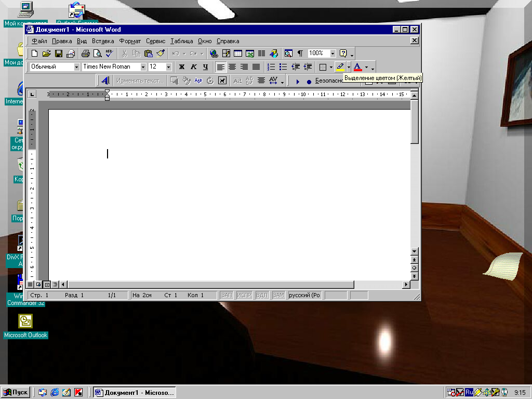Switch to normal view button
The height and width of the screenshot is (399, 532).
[x=30, y=284]
